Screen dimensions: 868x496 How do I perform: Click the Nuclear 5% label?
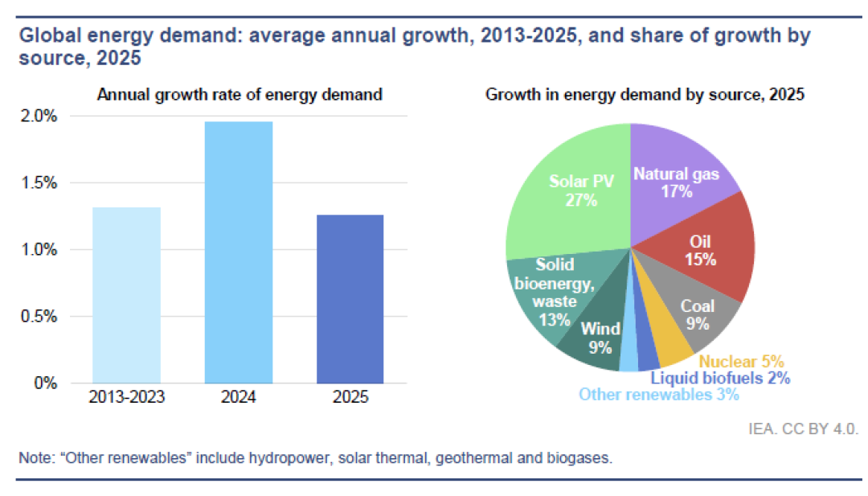[x=741, y=362]
